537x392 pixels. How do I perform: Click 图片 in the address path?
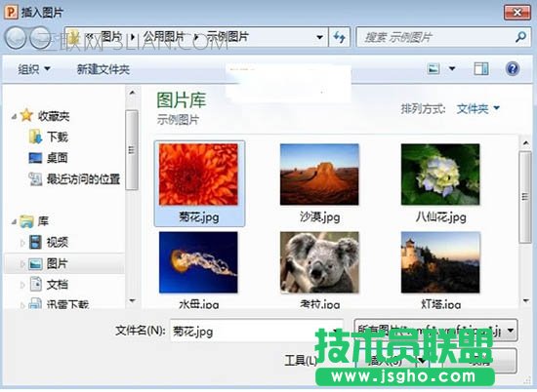[111, 37]
